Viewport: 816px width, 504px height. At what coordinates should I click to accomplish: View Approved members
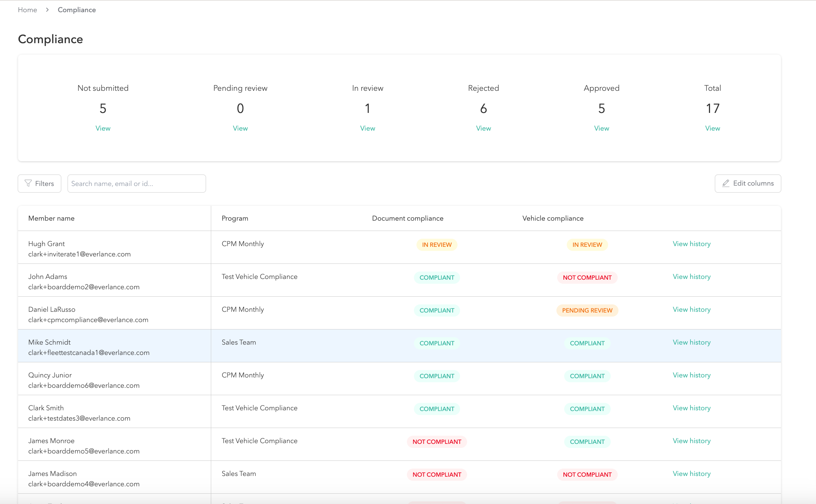click(x=601, y=128)
